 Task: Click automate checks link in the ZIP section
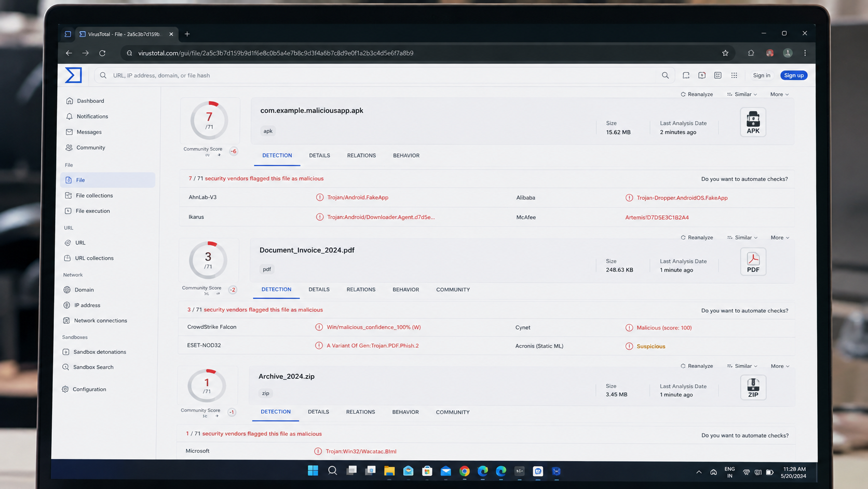(745, 435)
